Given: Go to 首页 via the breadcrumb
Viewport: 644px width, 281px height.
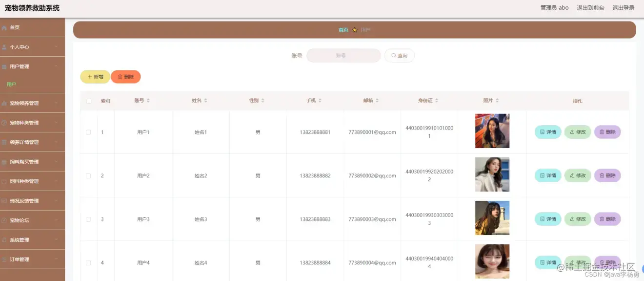Looking at the screenshot, I should point(343,30).
